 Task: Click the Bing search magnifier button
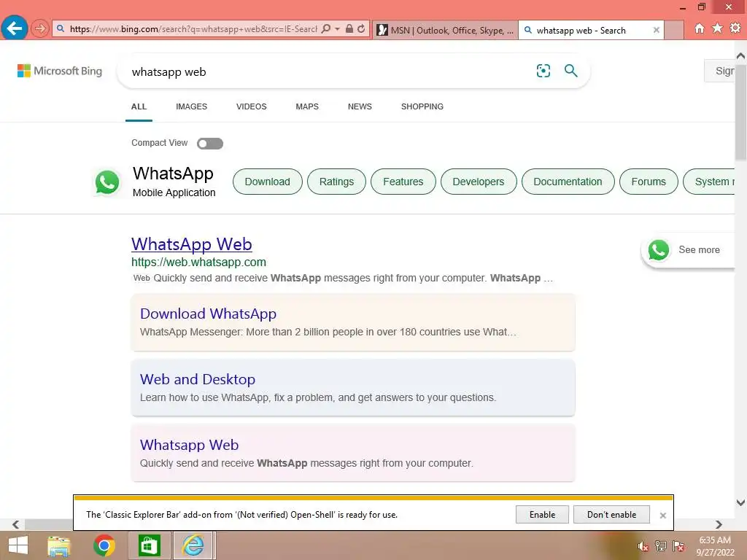pyautogui.click(x=570, y=71)
